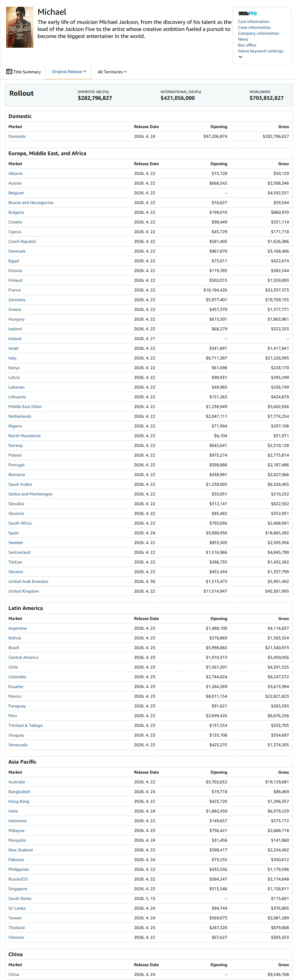Open the All Territories dropdown

tap(112, 72)
